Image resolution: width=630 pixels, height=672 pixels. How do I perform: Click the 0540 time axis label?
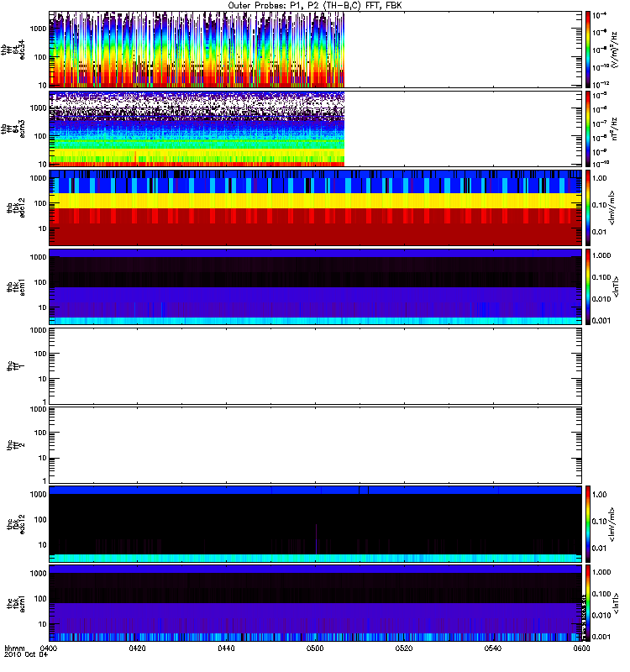pyautogui.click(x=493, y=648)
